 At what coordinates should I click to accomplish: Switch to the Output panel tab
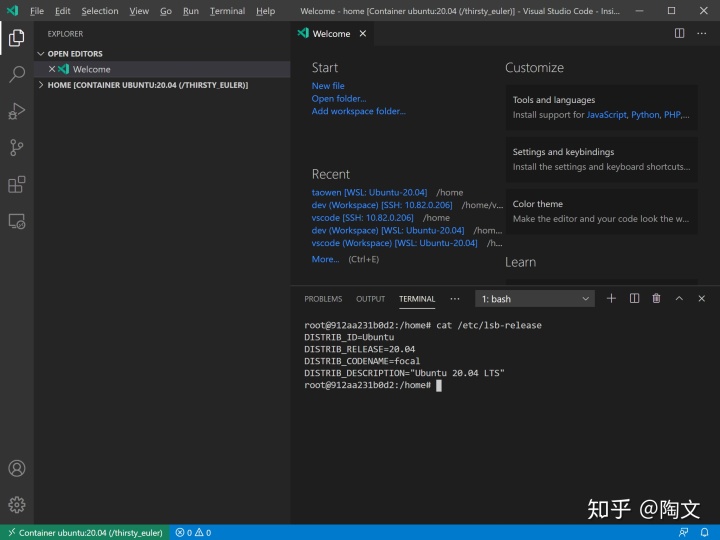(x=370, y=299)
